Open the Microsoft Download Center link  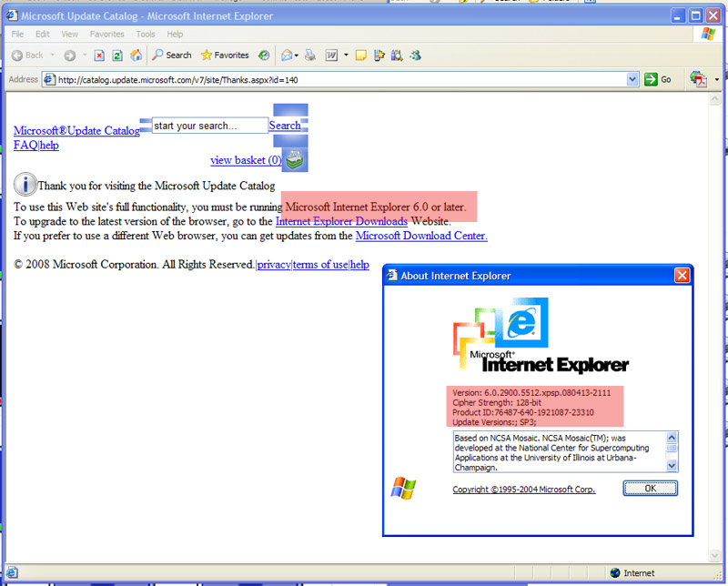pos(421,236)
